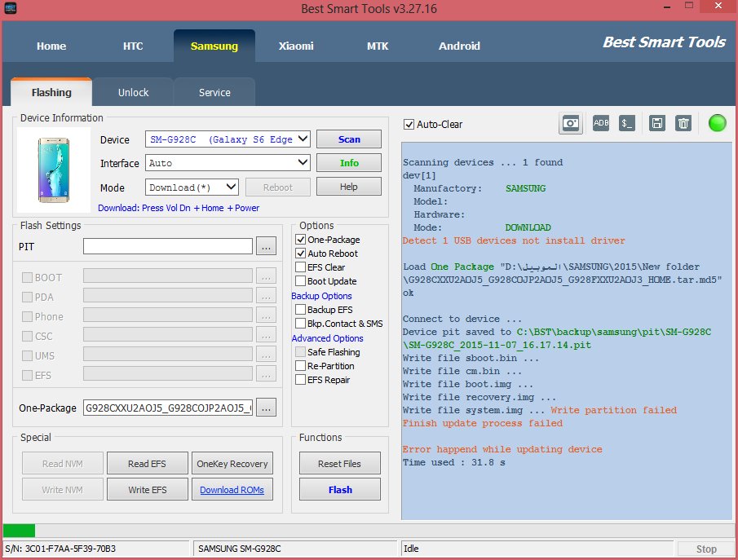Click the Read EFS button
738x560 pixels.
148,464
